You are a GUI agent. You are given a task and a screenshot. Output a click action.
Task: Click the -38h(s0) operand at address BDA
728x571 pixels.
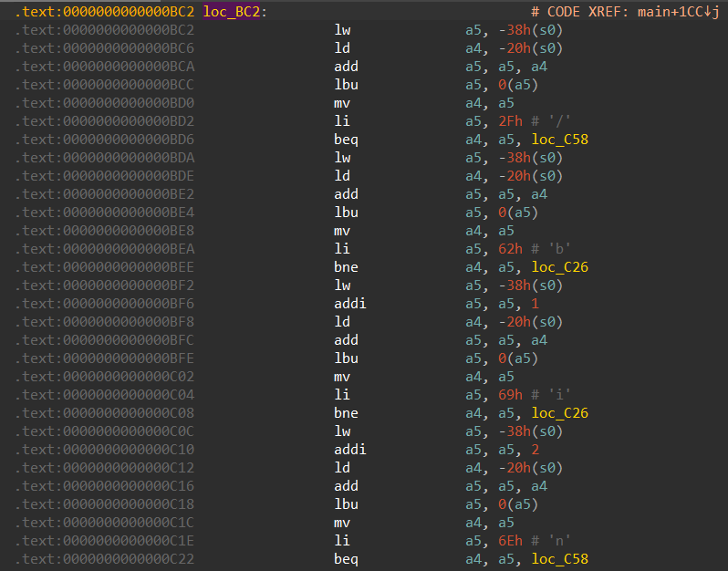(x=529, y=158)
